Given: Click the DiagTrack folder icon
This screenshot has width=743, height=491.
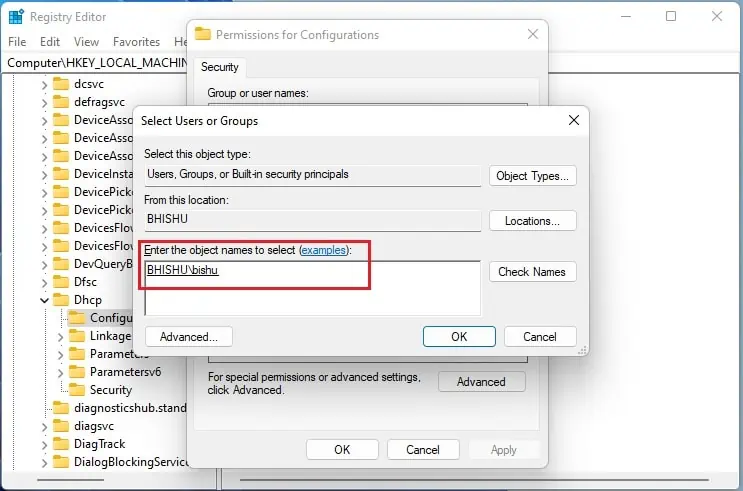Looking at the screenshot, I should [x=61, y=444].
